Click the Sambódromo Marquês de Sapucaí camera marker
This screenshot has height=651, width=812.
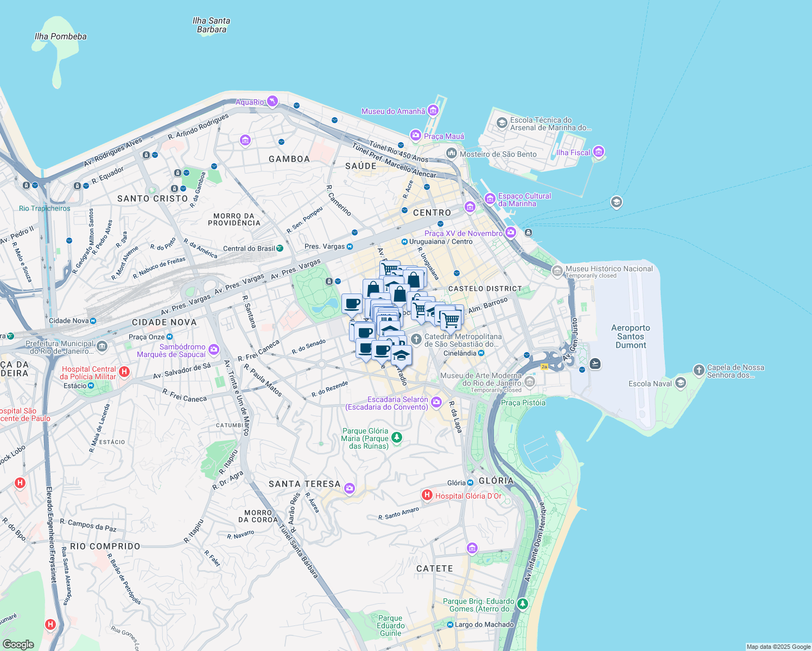214,349
